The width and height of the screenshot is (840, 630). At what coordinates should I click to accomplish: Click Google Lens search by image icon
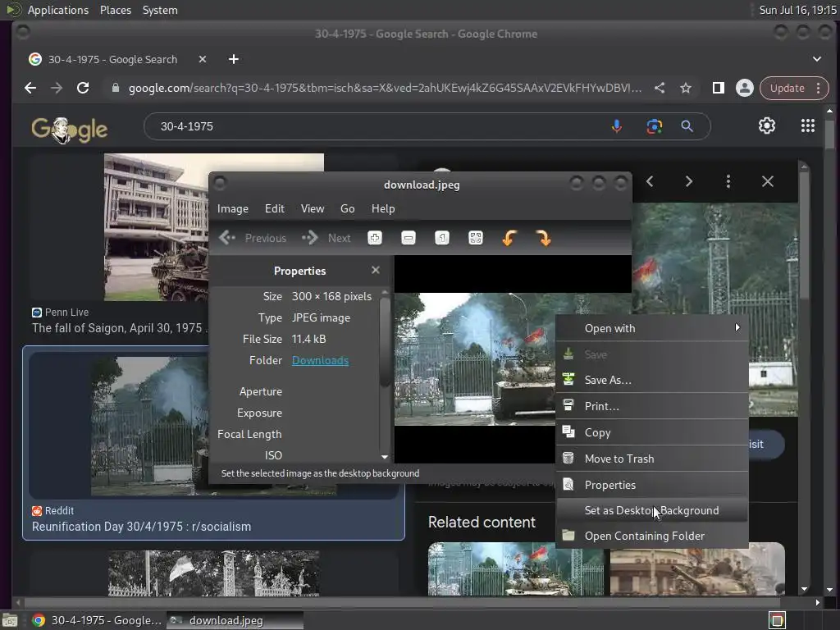(x=654, y=126)
